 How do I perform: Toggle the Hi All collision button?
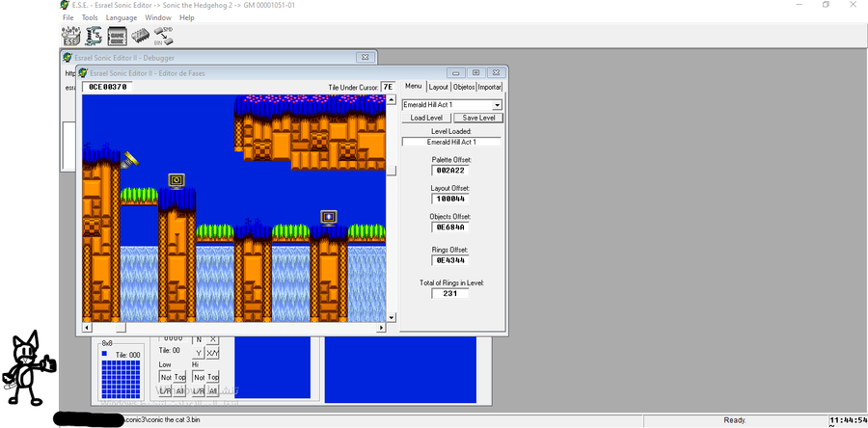[213, 391]
